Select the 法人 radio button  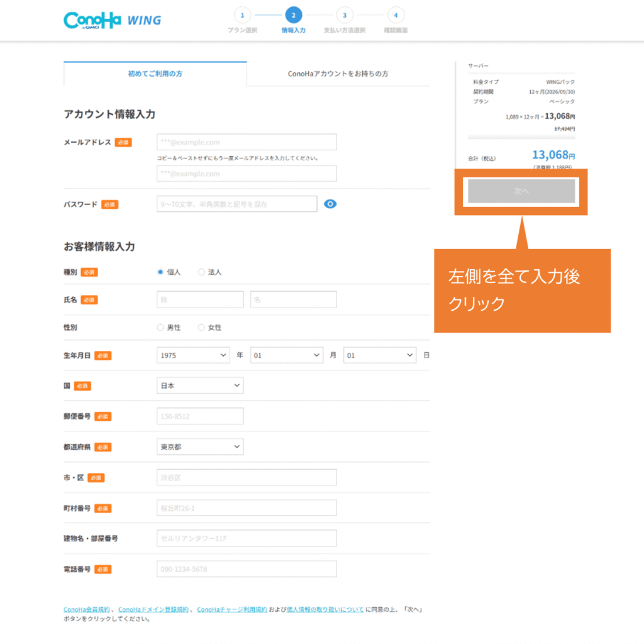tap(201, 272)
